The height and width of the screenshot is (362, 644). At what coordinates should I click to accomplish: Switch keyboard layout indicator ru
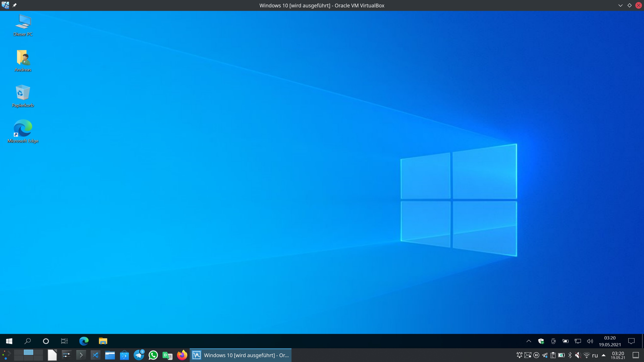click(x=595, y=355)
